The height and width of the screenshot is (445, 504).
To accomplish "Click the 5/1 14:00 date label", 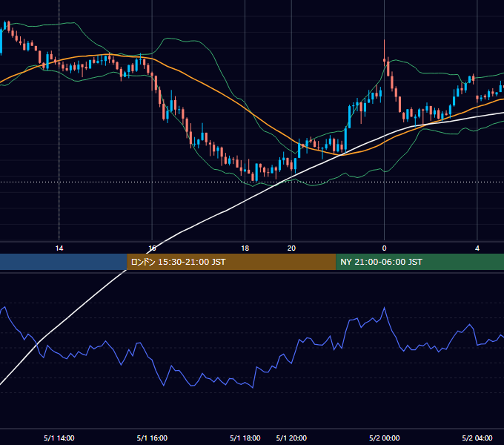I will pos(59,438).
